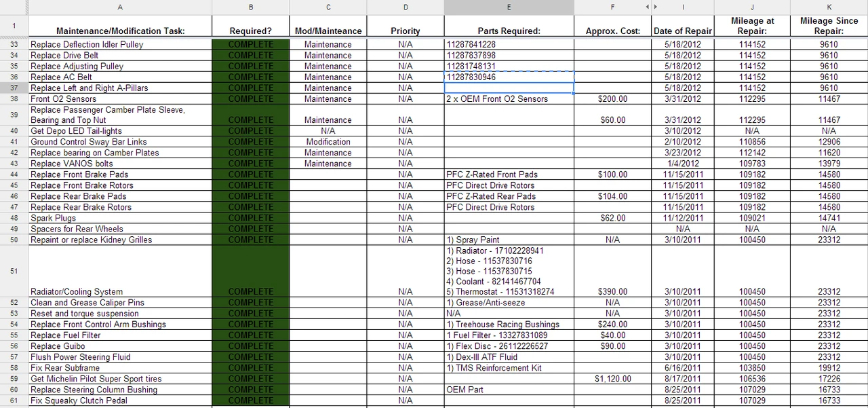Viewport: 868px width, 408px height.
Task: Select 'Front O2 Sensors' task cell
Action: 120,98
